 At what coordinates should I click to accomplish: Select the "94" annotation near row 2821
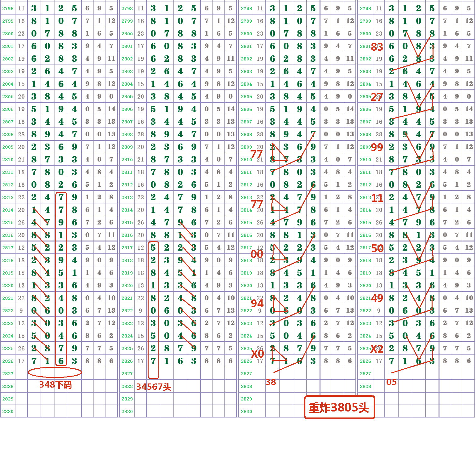tap(258, 304)
